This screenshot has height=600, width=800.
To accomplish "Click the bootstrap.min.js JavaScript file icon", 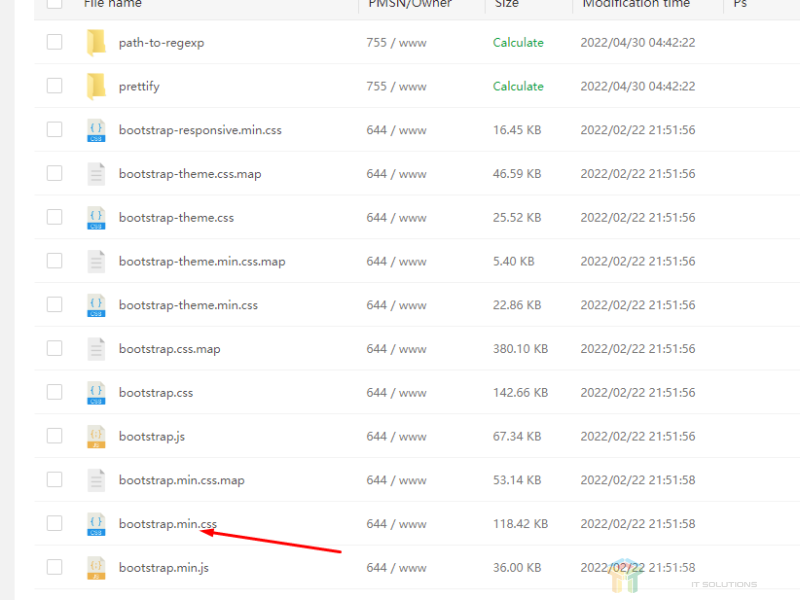I will tap(96, 568).
